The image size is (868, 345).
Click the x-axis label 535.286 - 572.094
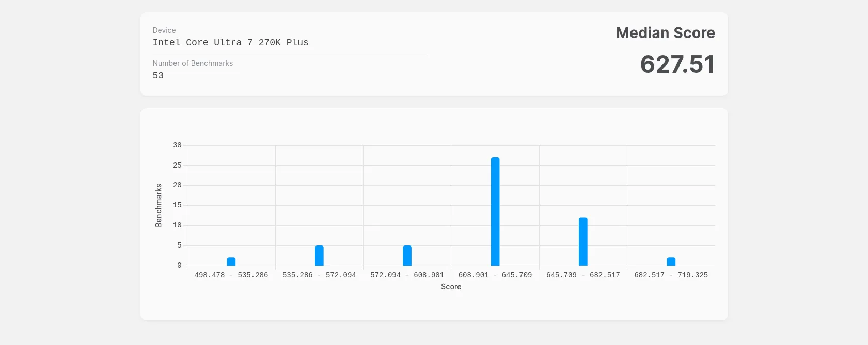coord(319,275)
